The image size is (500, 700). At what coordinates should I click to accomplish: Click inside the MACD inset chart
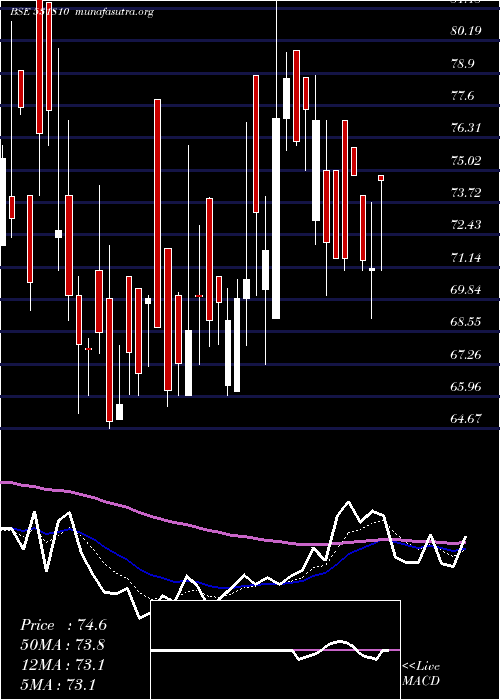pos(275,650)
